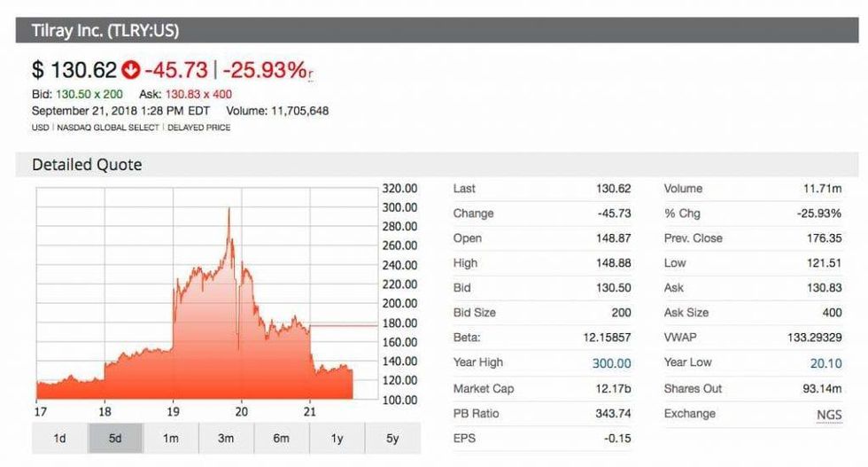868x467 pixels.
Task: Select the 5y chart range tab
Action: coord(391,439)
